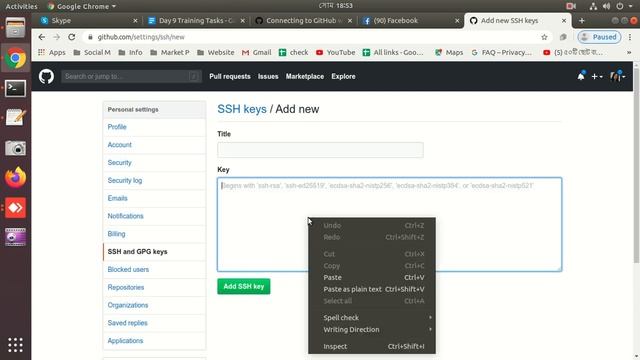Open the Activities overview

pyautogui.click(x=21, y=6)
